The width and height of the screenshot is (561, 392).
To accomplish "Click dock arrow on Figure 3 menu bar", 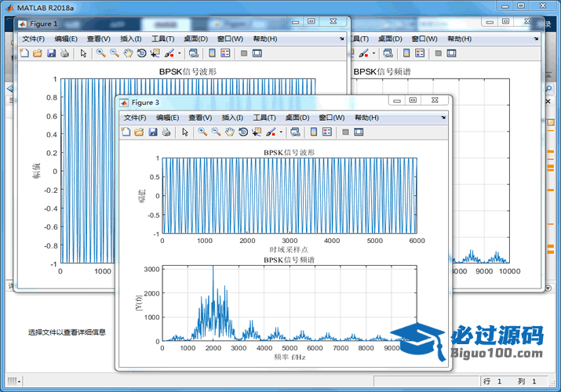I will [x=444, y=118].
